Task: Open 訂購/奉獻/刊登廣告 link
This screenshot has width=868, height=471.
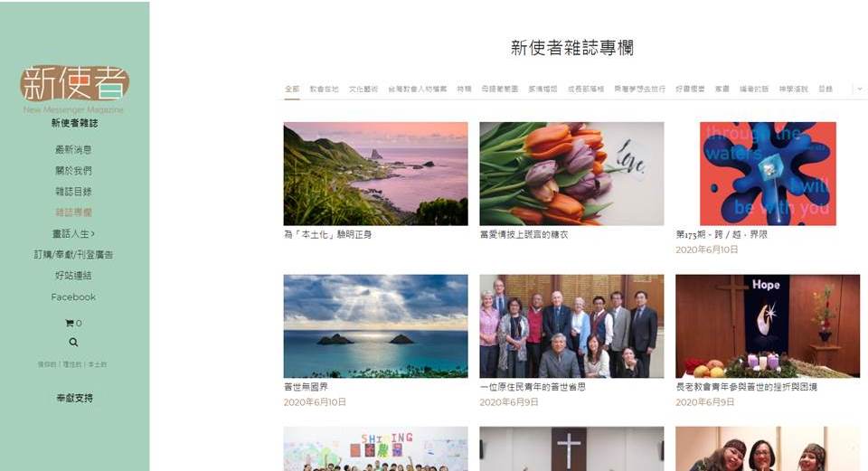Action: [73, 255]
